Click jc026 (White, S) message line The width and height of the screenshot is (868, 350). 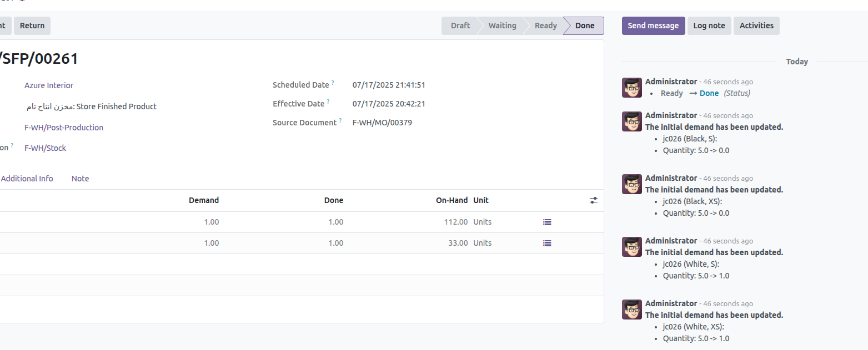click(x=691, y=264)
